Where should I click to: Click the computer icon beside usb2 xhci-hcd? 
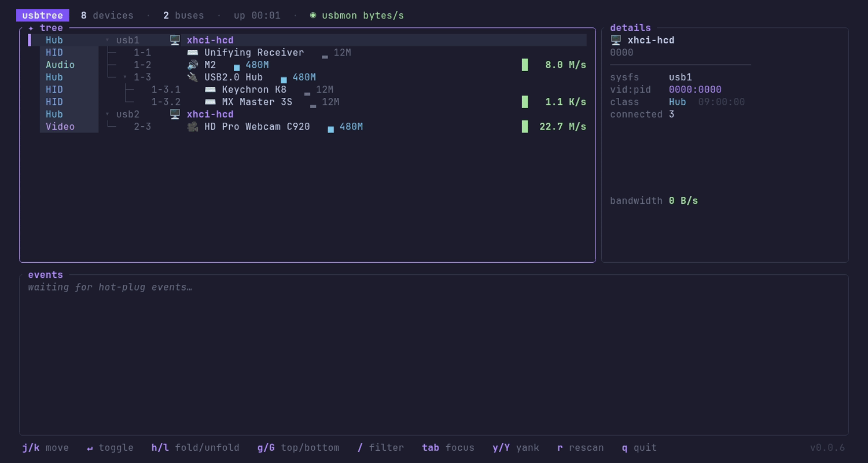pyautogui.click(x=175, y=114)
